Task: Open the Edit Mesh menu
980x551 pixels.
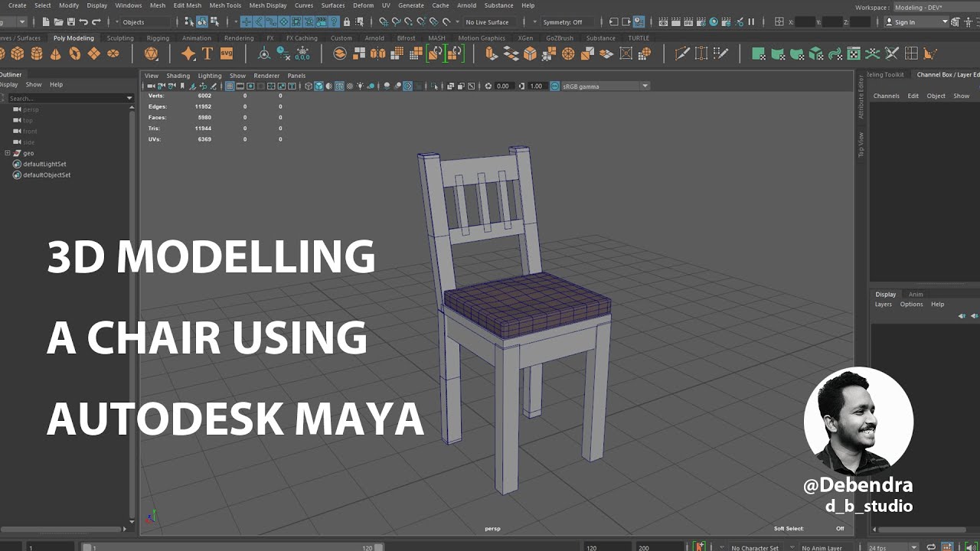Action: pos(188,5)
